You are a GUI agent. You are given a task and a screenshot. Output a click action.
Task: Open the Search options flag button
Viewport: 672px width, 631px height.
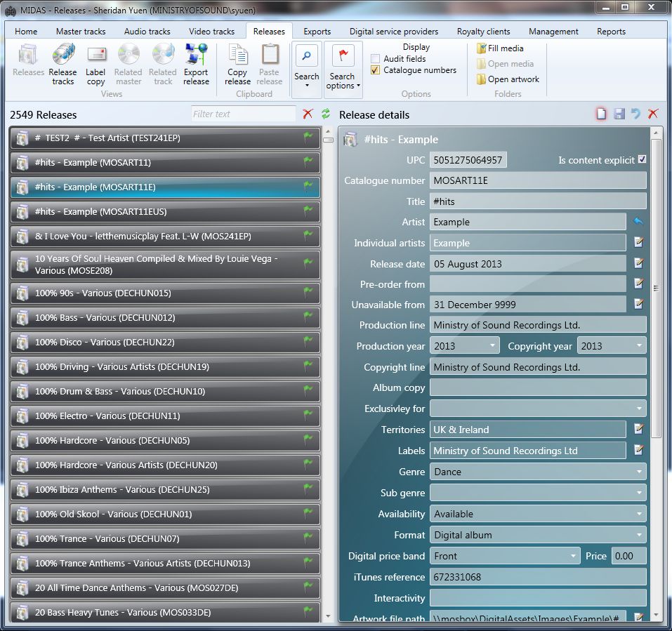click(343, 55)
